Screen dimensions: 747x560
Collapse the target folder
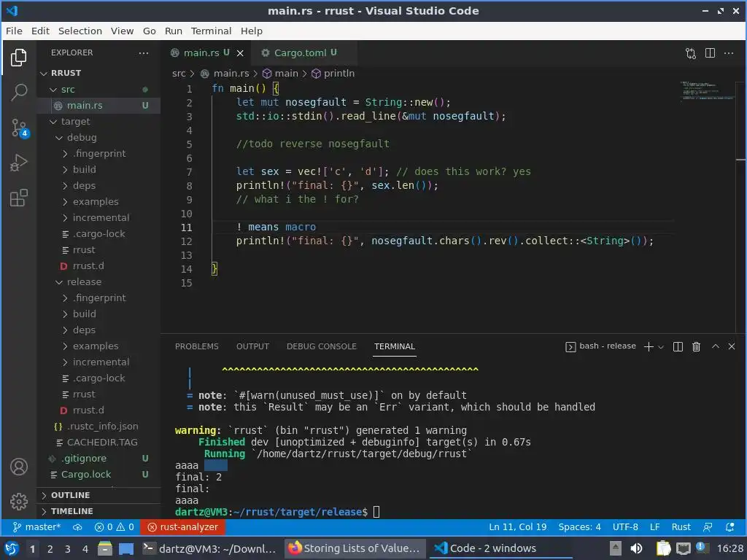pos(98,122)
